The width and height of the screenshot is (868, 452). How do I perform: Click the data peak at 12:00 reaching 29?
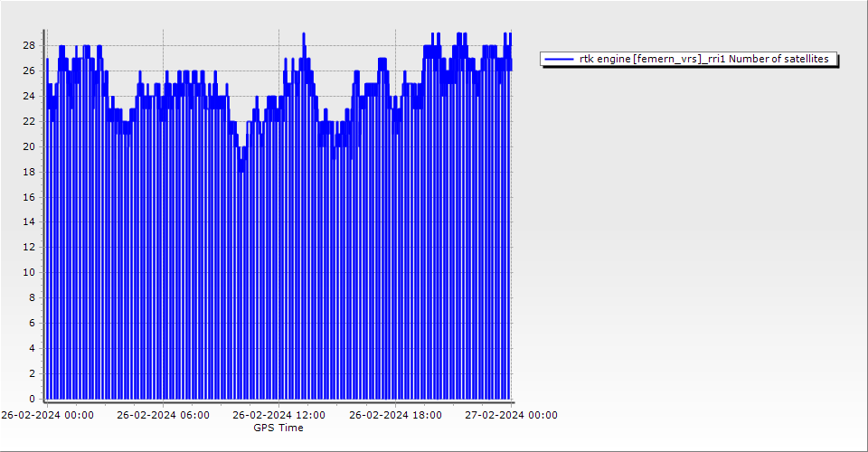[x=304, y=34]
